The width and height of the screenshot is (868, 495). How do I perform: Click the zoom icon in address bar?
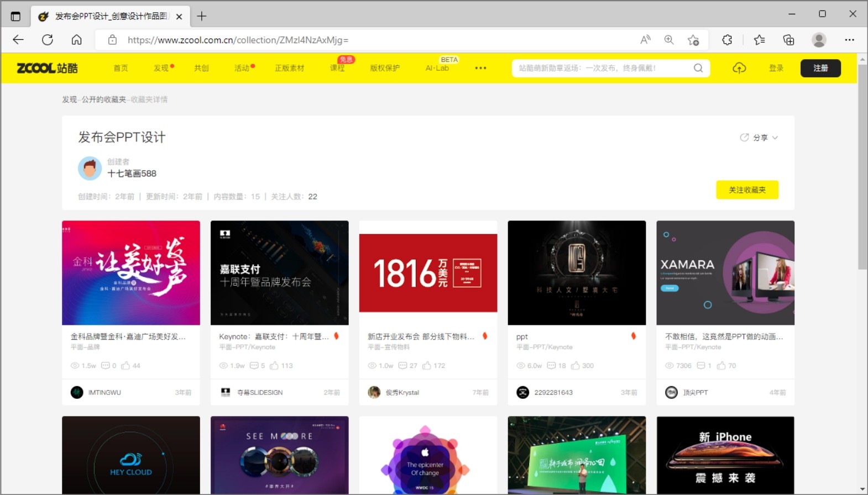coord(669,40)
